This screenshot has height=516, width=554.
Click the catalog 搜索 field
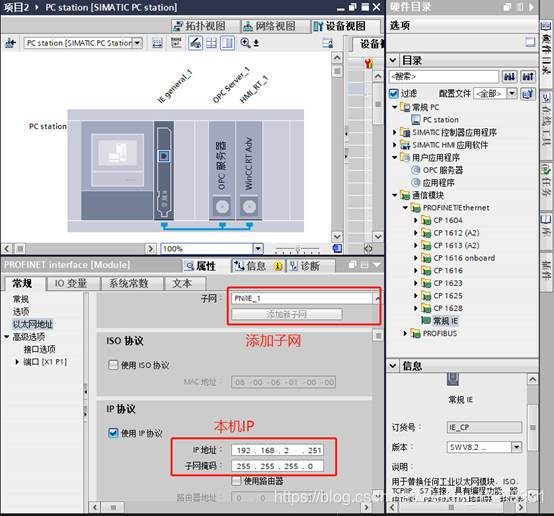(444, 76)
